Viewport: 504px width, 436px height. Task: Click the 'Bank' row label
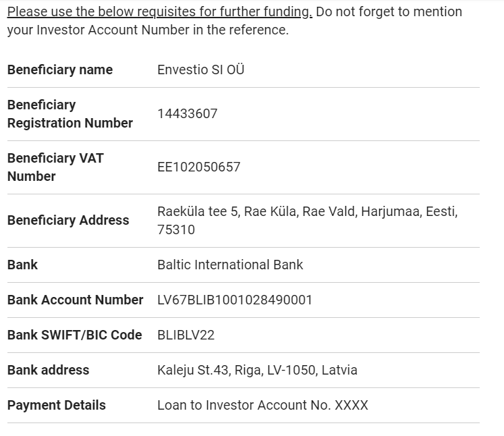(x=22, y=265)
